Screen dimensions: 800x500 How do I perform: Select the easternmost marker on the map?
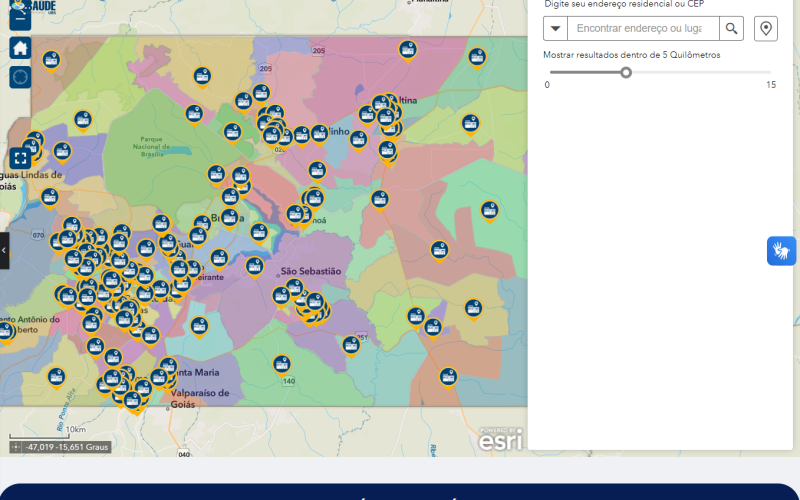[x=490, y=210]
